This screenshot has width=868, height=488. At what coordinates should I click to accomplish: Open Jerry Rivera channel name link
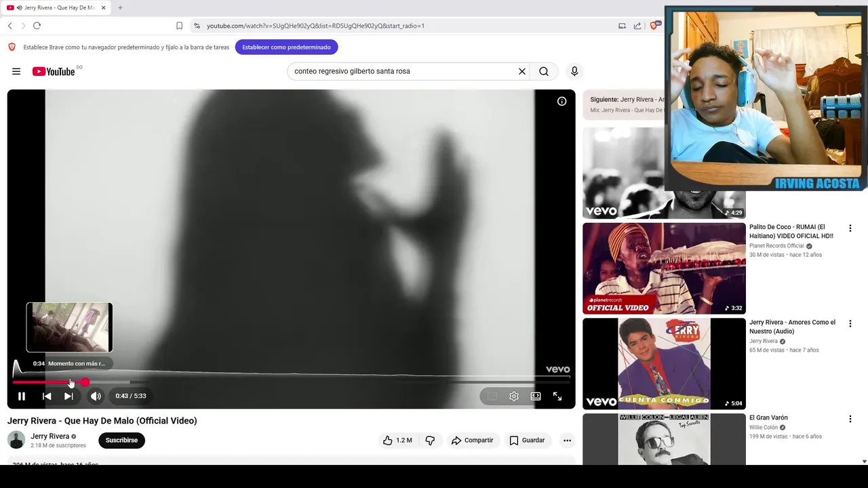point(50,436)
